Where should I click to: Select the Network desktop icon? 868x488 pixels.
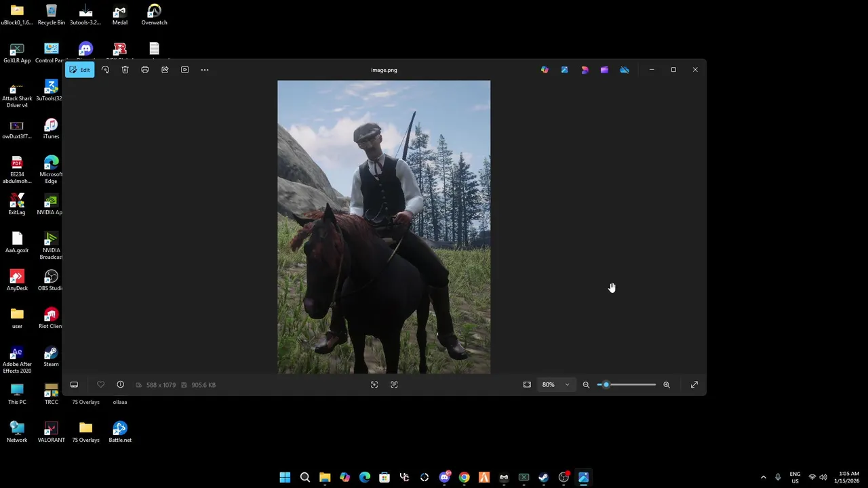tap(17, 432)
